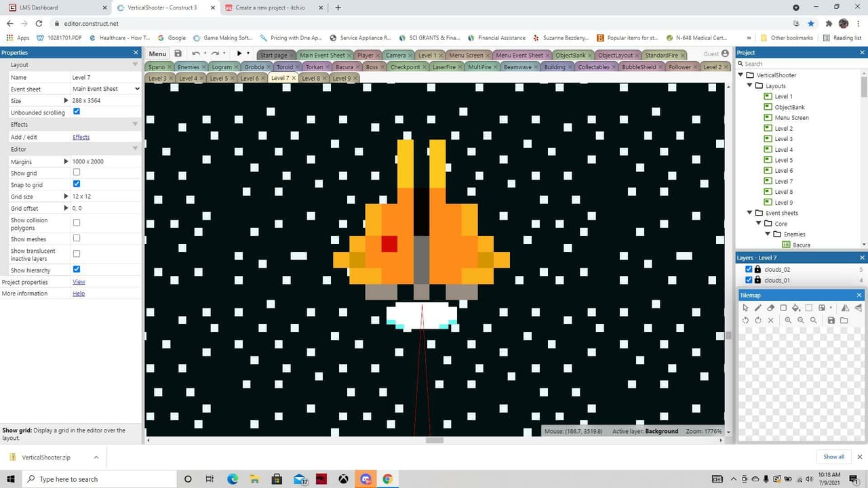Viewport: 868px width, 488px height.
Task: Uncheck Snap to grid
Action: 76,184
